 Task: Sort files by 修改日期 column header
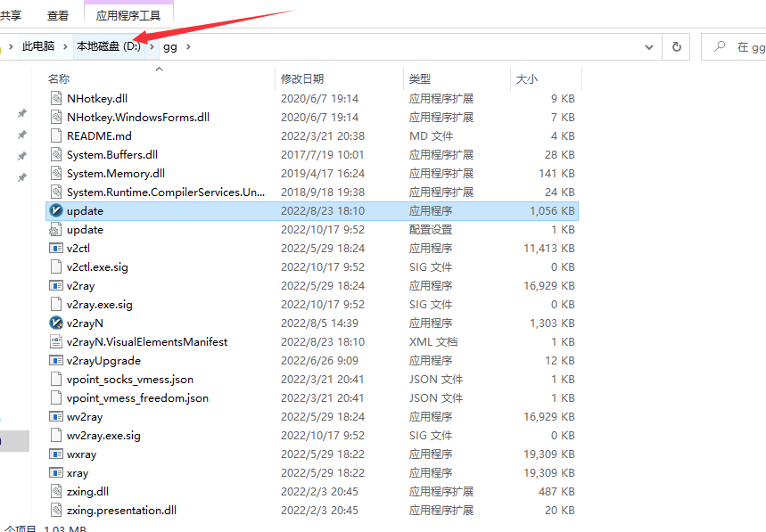[x=302, y=78]
